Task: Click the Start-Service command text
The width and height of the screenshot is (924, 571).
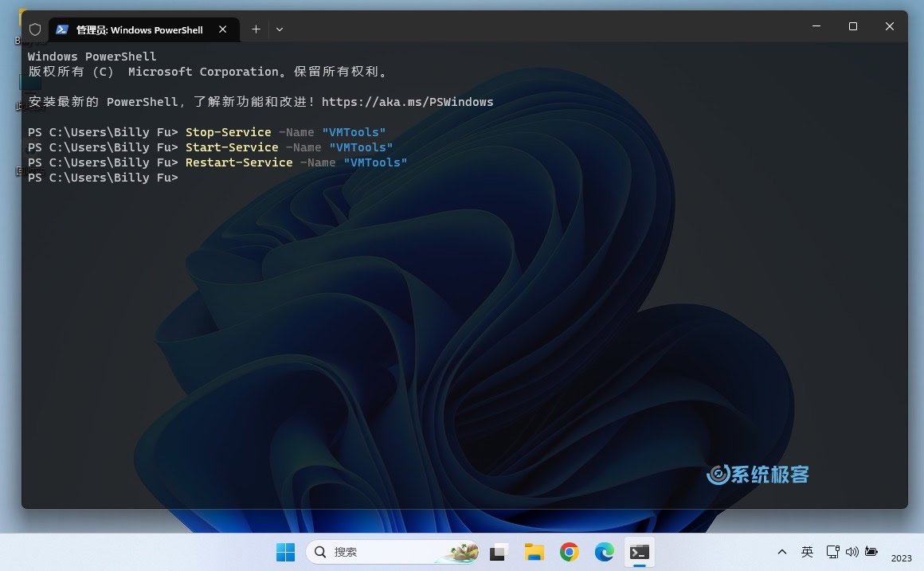Action: point(232,147)
